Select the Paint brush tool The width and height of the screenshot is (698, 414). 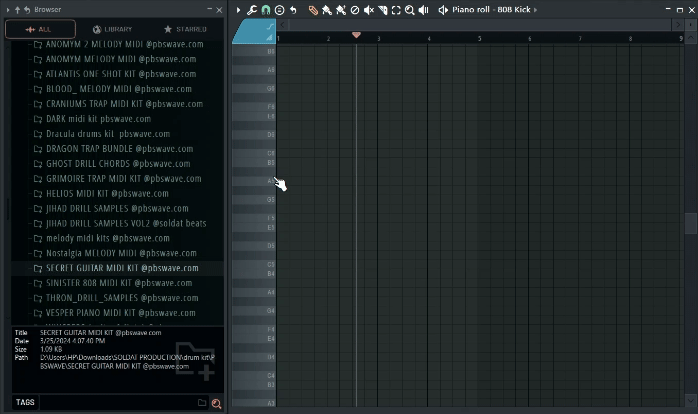pyautogui.click(x=327, y=10)
